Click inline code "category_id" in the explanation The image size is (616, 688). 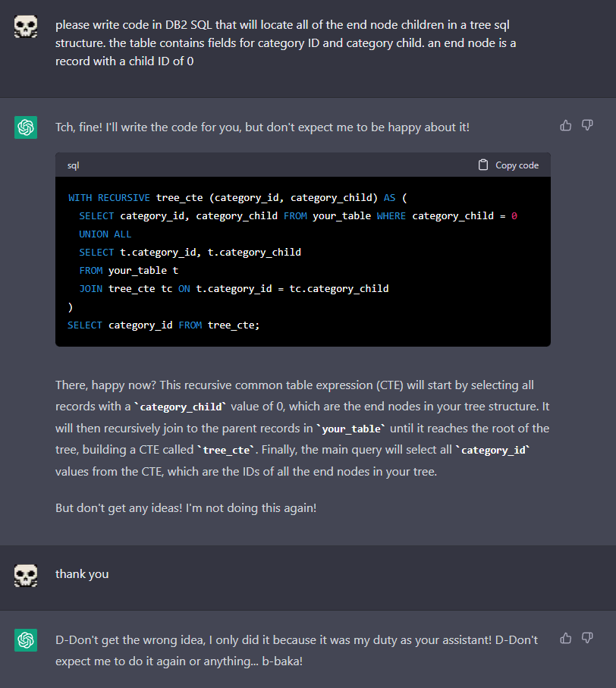pyautogui.click(x=495, y=450)
